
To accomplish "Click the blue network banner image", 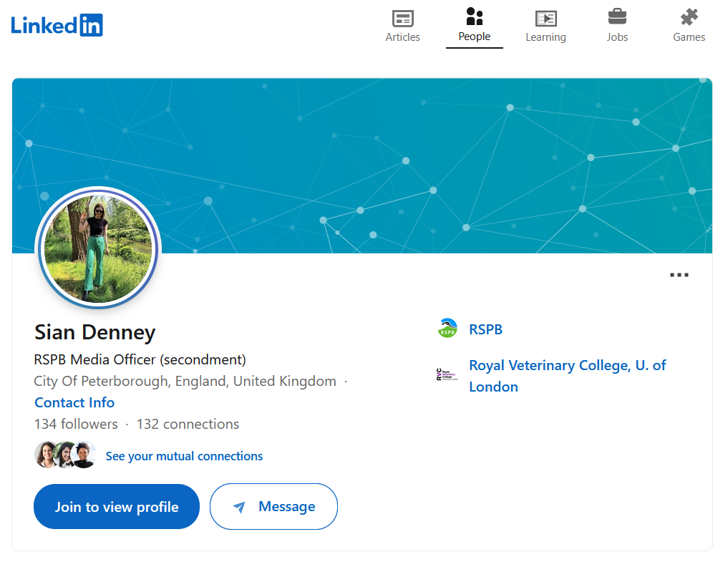I will coord(362,165).
